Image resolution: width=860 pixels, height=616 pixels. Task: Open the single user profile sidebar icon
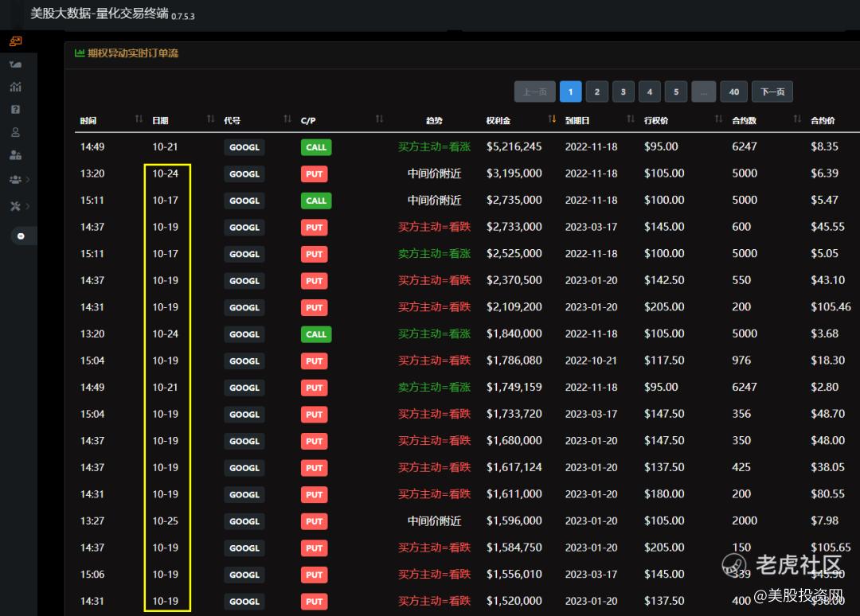pyautogui.click(x=15, y=132)
